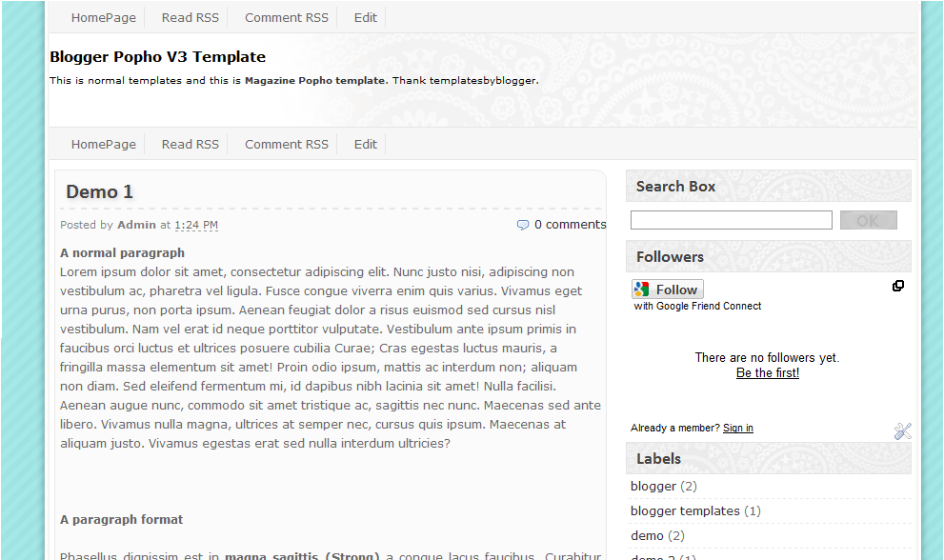Open gadget settings via the wrench icon
Image resolution: width=944 pixels, height=560 pixels.
[x=902, y=430]
